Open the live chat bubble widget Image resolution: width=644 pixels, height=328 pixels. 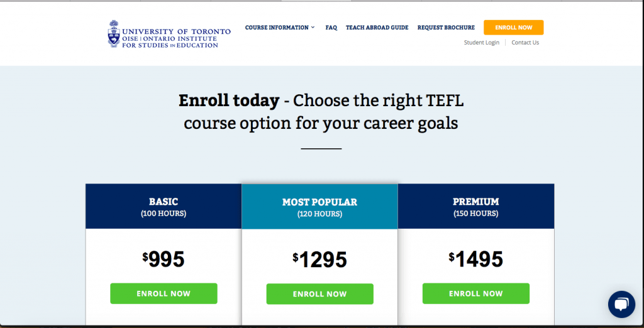[621, 305]
